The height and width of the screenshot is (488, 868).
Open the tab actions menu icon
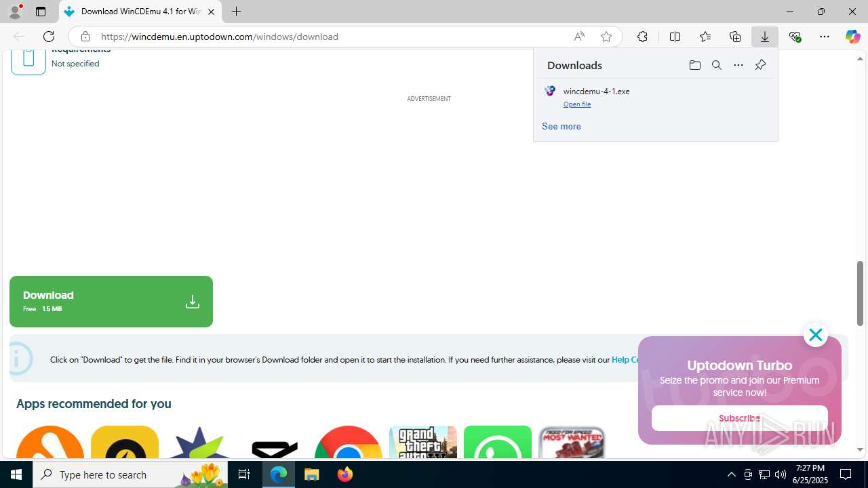[41, 12]
